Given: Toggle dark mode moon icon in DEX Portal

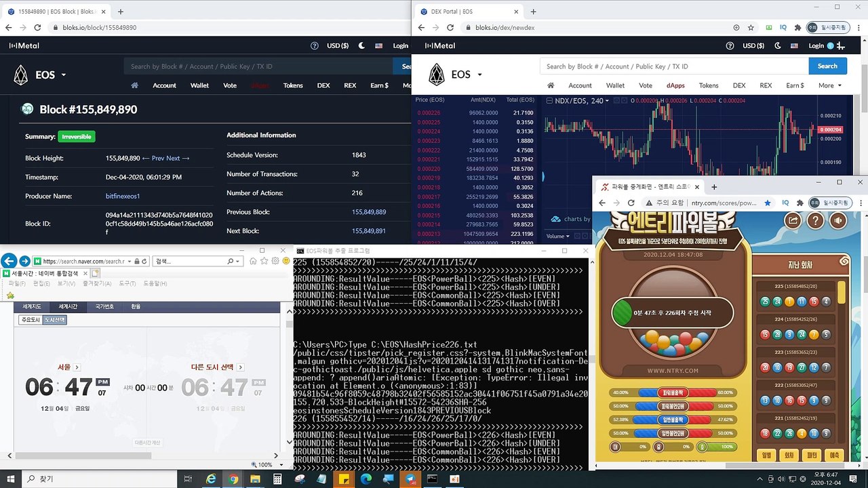Looking at the screenshot, I should click(778, 46).
